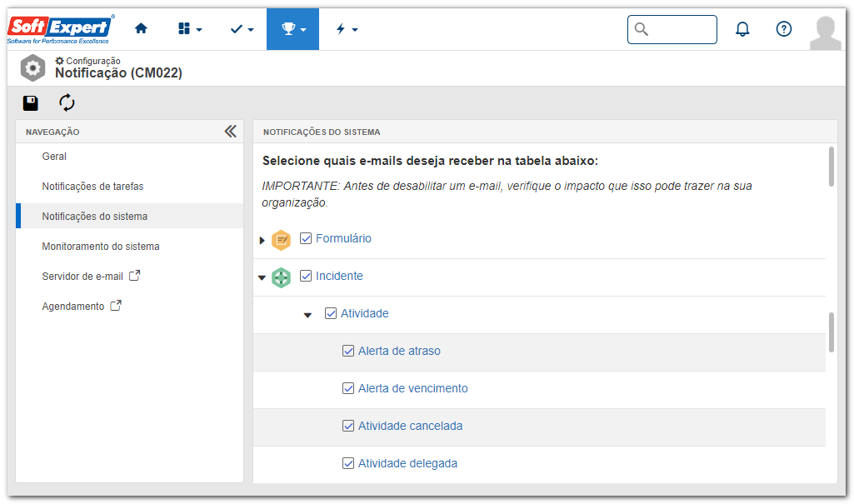Viewport: 854px width, 504px height.
Task: Collapse the Navegação panel
Action: pyautogui.click(x=231, y=131)
